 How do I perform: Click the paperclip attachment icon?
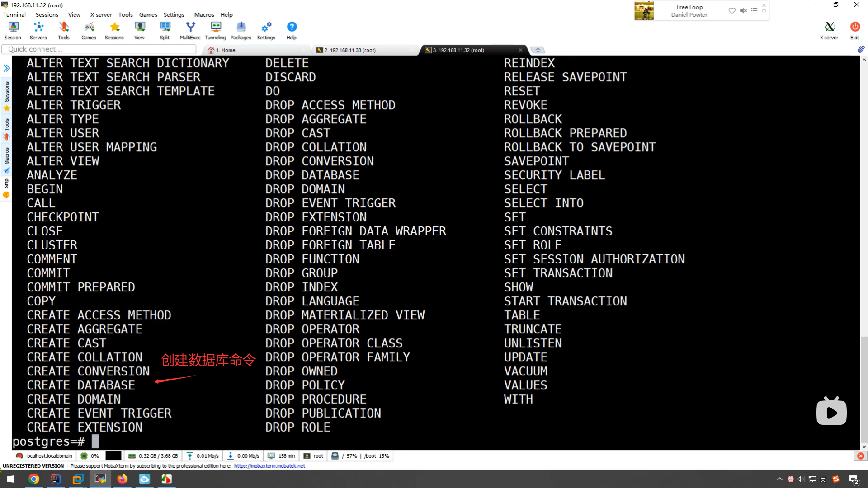coord(861,49)
